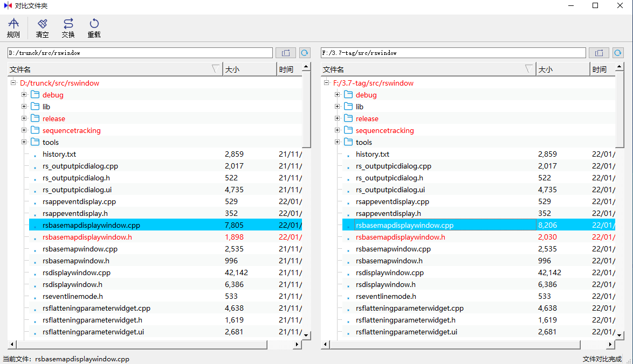Select rsflatteningparameterwidget.cpp in the right pane
The image size is (633, 364).
point(409,308)
